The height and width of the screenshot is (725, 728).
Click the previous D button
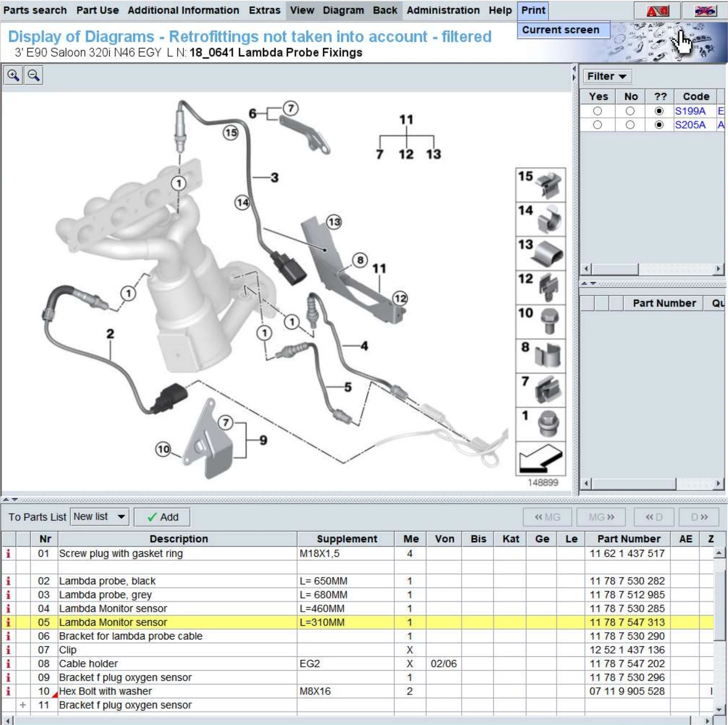click(654, 517)
